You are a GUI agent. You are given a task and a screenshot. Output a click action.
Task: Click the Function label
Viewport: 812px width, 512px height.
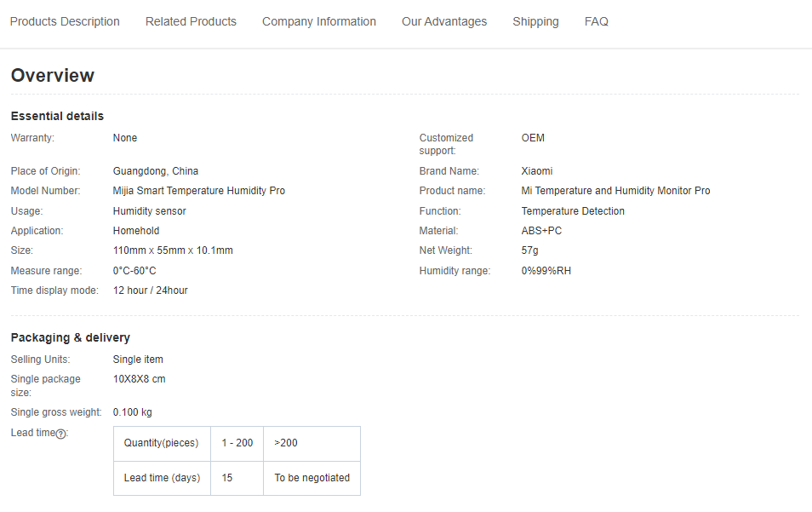click(x=440, y=211)
